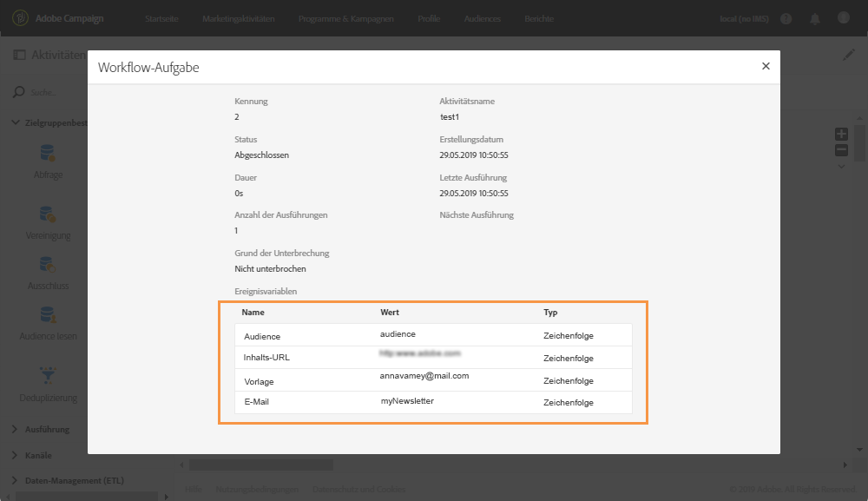Click the horizontal canvas scrollbar

261,465
